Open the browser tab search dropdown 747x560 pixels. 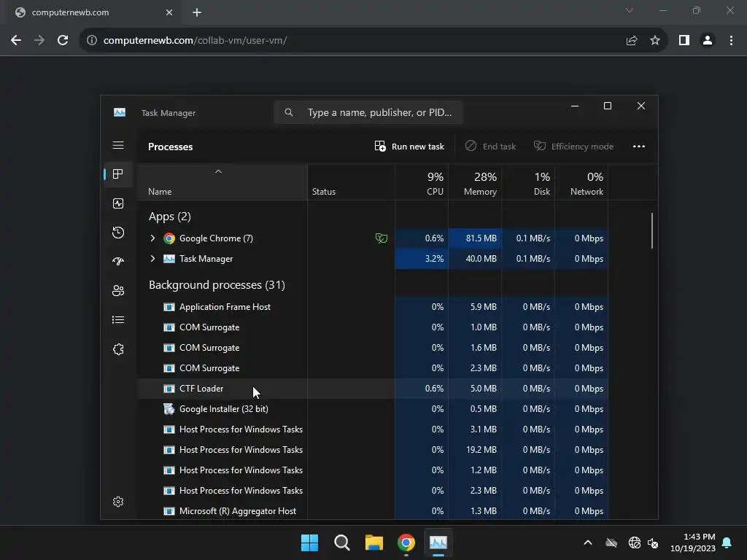point(630,10)
